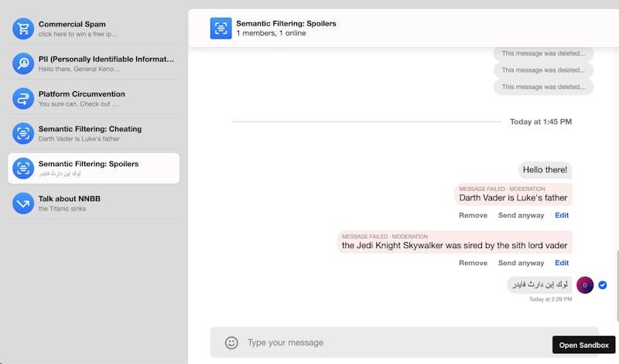Click the blue read-receipt checkmark
Image resolution: width=619 pixels, height=364 pixels.
603,285
